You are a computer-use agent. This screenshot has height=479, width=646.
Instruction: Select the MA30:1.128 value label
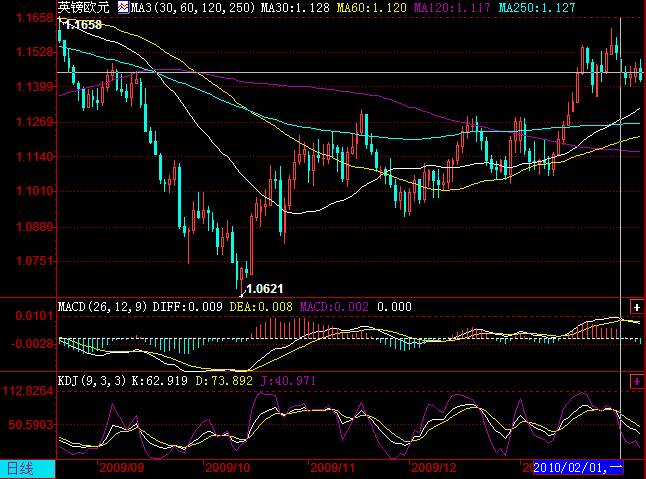click(x=295, y=7)
